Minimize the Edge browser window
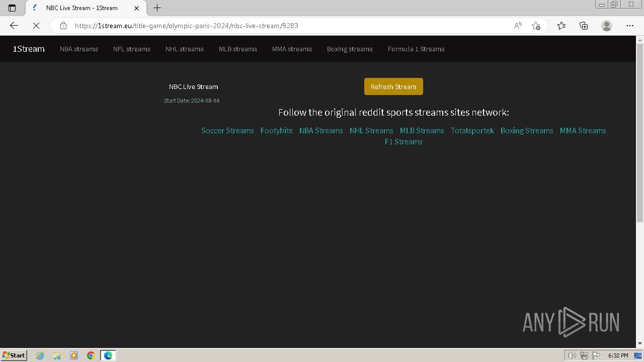Viewport: 644px width, 362px height. (x=602, y=5)
